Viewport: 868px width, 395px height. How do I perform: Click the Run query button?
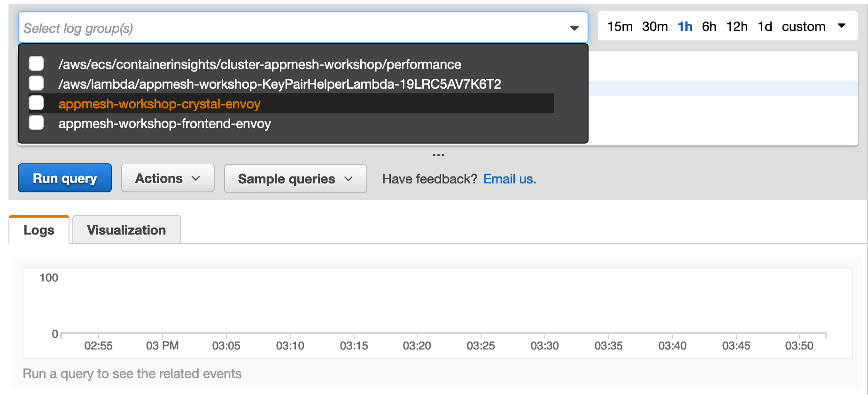coord(65,178)
